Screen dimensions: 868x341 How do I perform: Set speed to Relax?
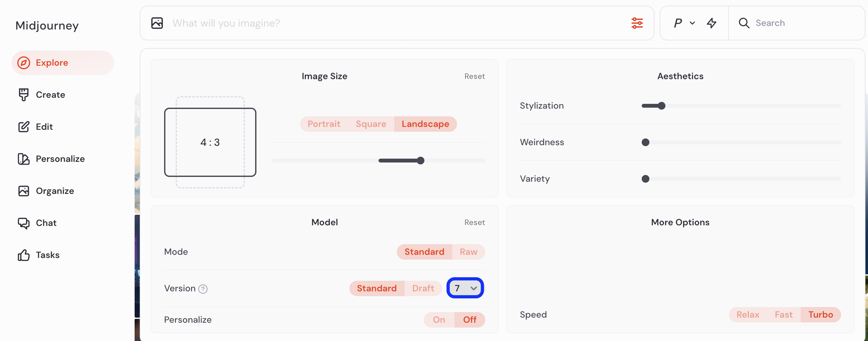747,314
